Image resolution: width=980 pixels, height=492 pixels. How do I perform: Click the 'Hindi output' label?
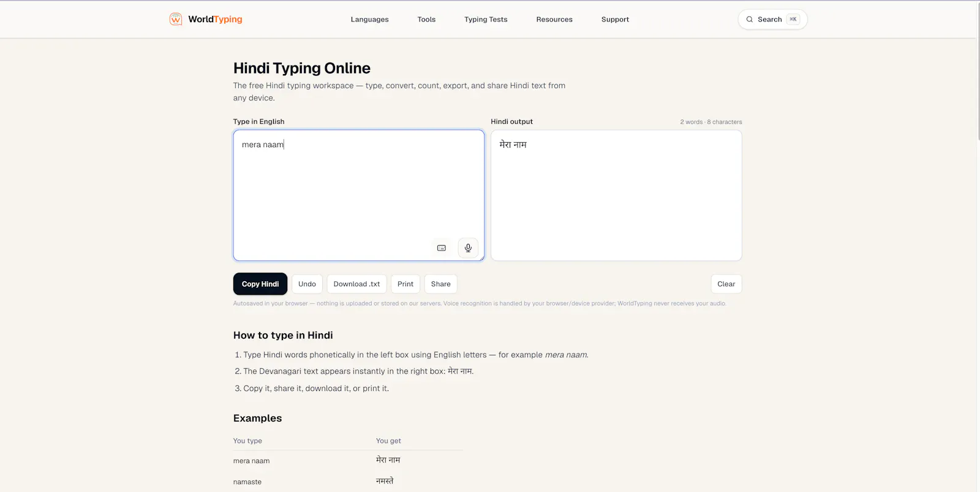511,121
